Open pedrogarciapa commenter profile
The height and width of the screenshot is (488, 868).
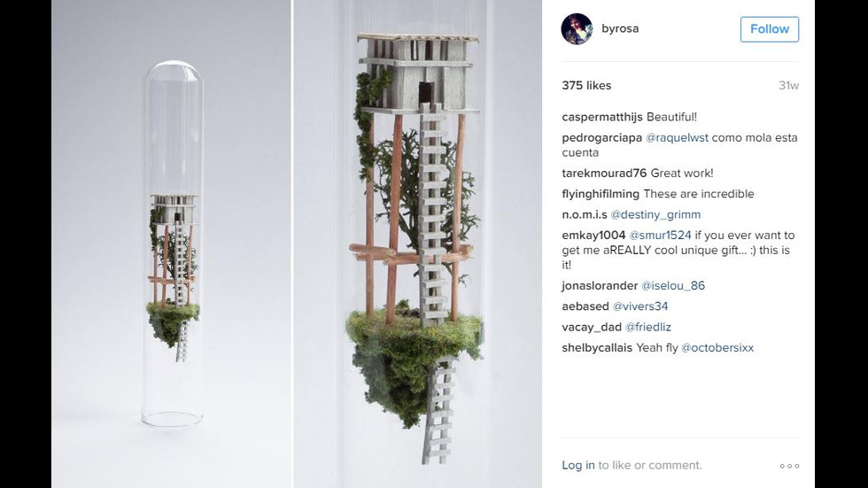click(x=601, y=138)
